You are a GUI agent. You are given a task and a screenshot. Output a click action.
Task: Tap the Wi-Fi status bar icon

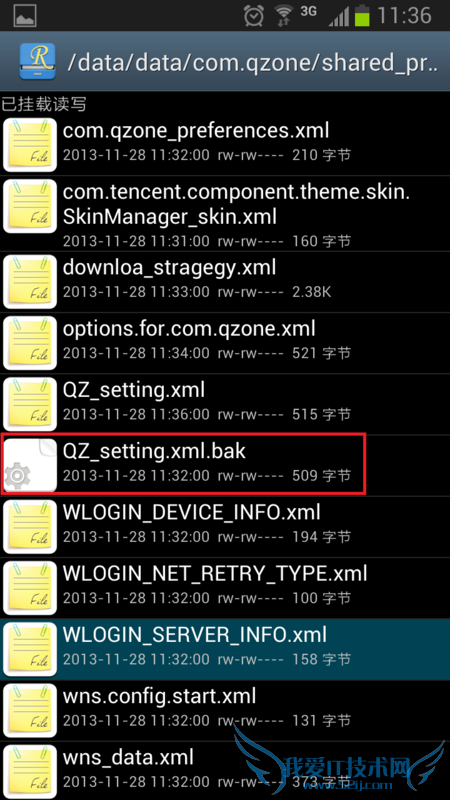point(285,16)
